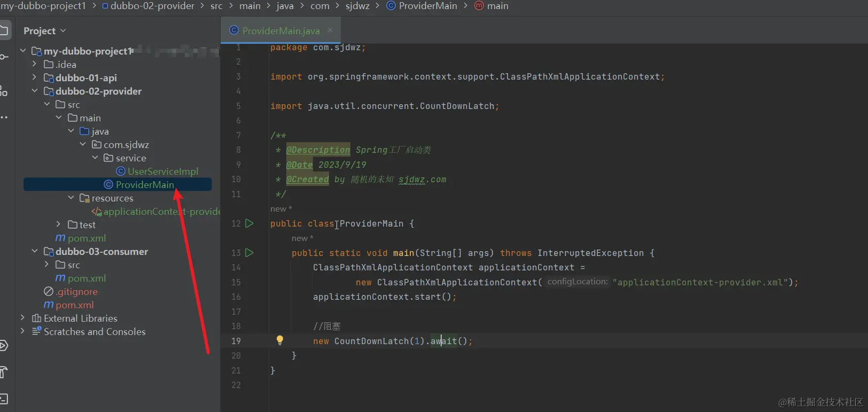
Task: Click ClassPathXmlApplicationContext import line
Action: click(x=467, y=76)
